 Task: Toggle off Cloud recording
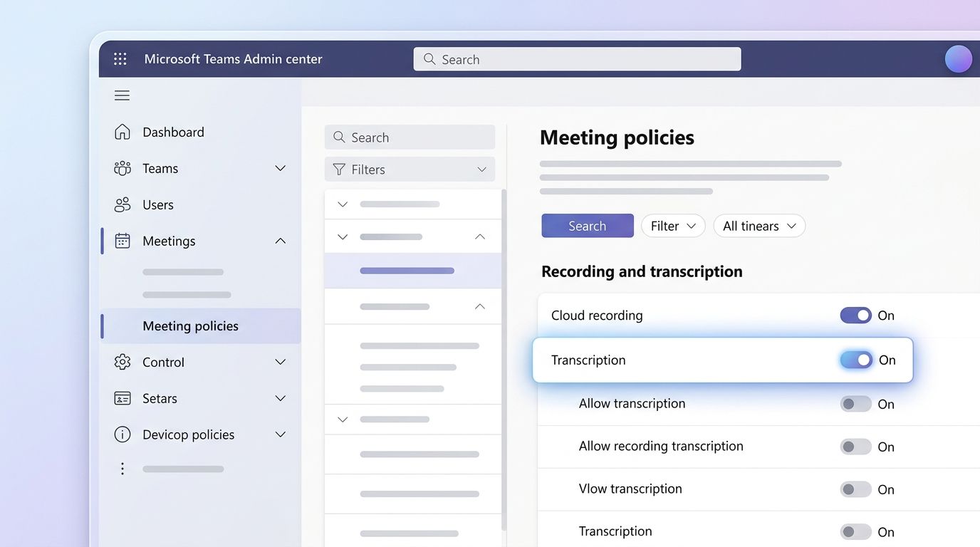(x=856, y=315)
